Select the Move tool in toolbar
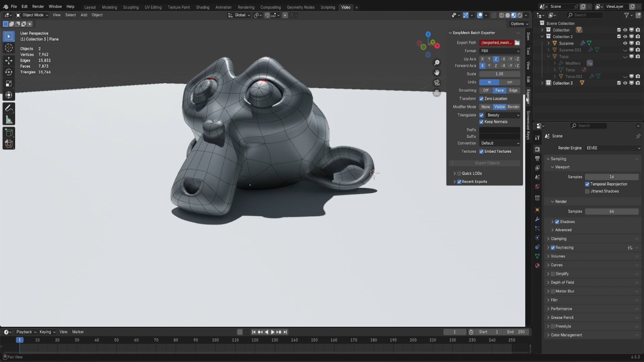The image size is (644, 362). click(9, 60)
